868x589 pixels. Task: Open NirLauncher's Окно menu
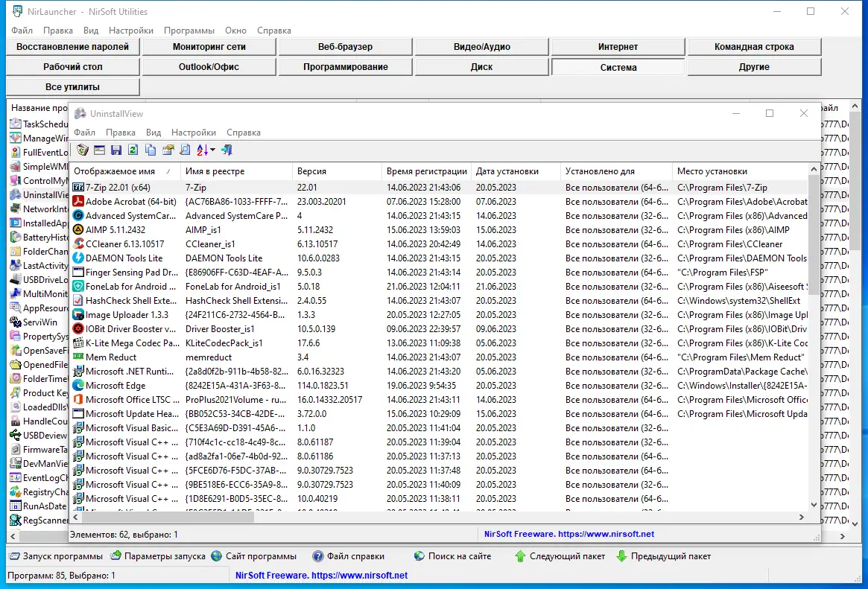coord(236,31)
